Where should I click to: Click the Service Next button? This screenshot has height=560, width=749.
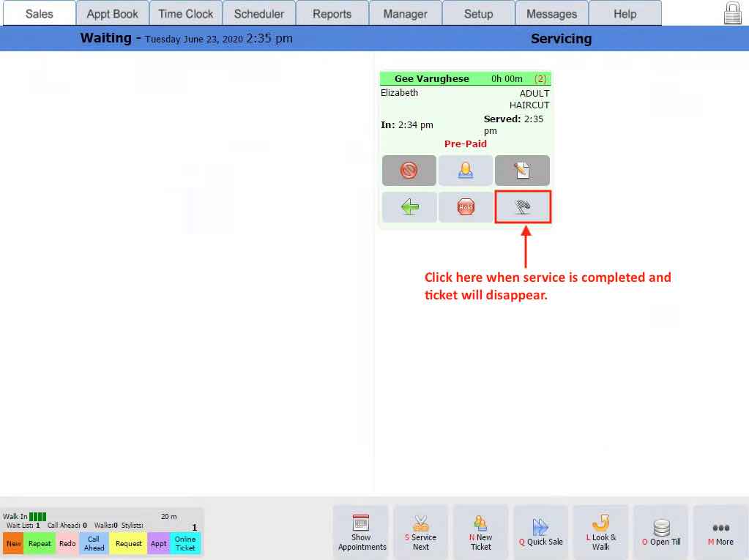[x=421, y=532]
